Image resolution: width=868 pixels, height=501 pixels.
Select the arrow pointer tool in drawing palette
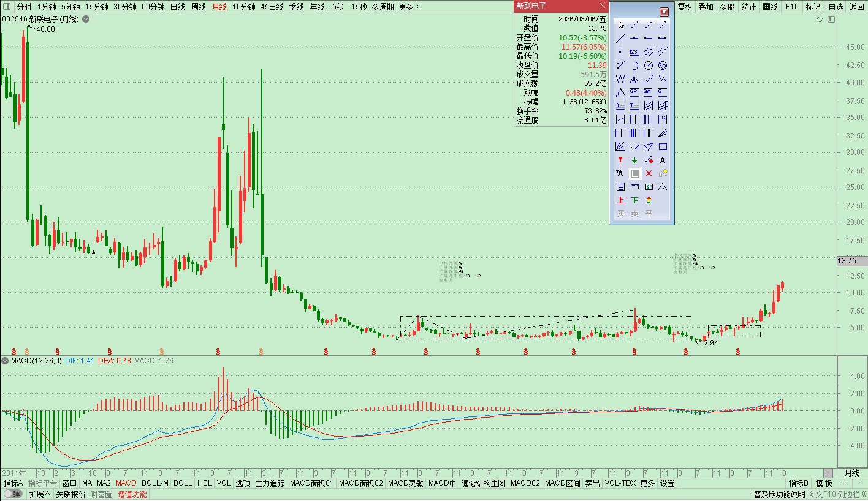[620, 24]
